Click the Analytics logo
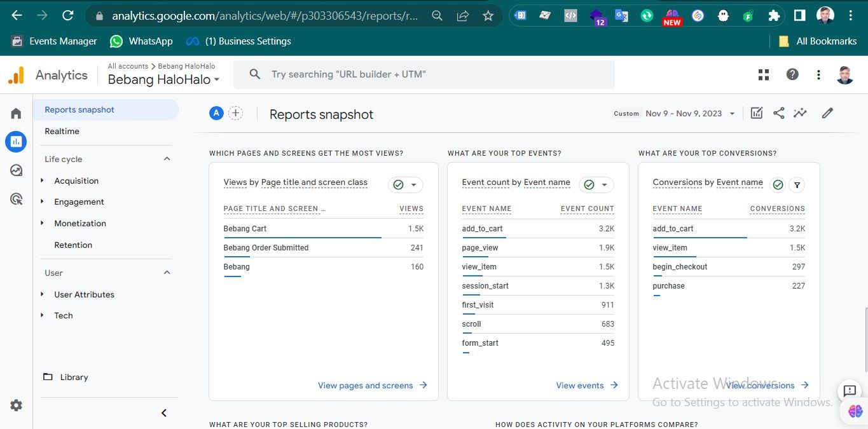 (x=48, y=75)
